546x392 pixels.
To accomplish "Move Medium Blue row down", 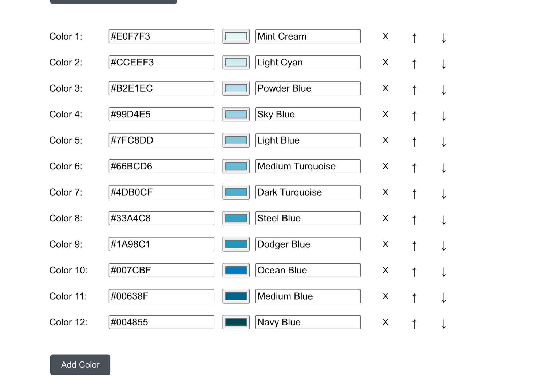I will click(444, 297).
